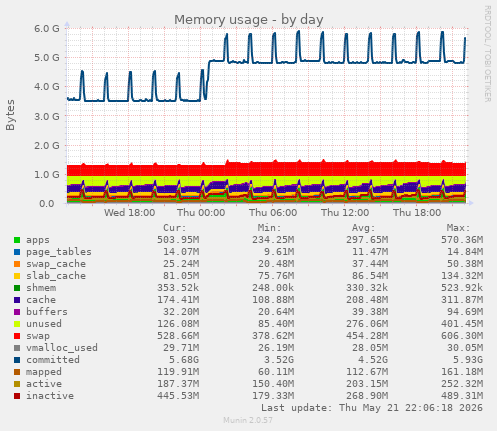
Task: Click the olive active legend swatch
Action: pyautogui.click(x=17, y=384)
